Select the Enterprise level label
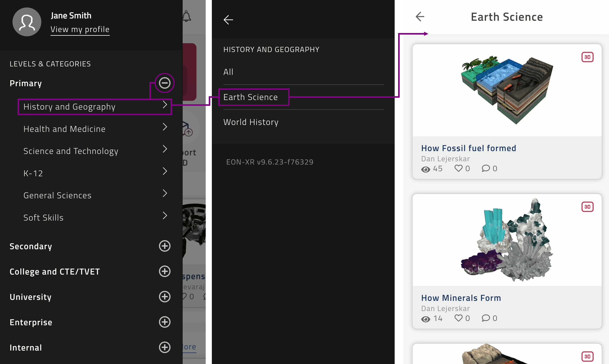This screenshot has width=609, height=364. pyautogui.click(x=31, y=322)
